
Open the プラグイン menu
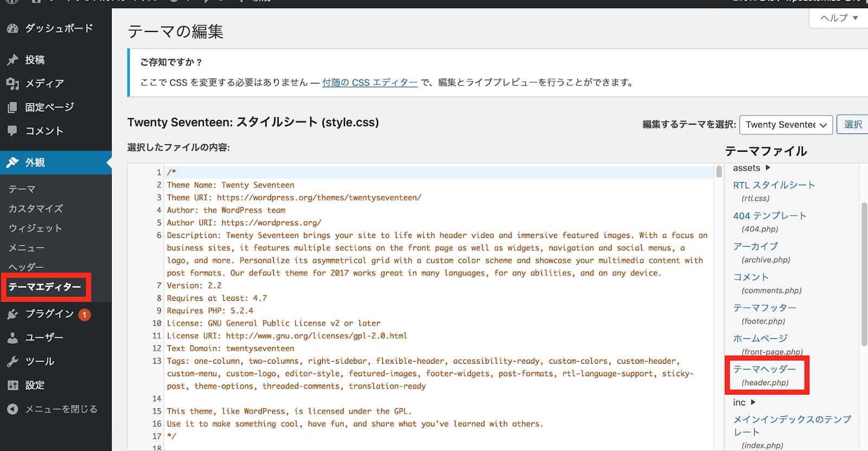pyautogui.click(x=49, y=314)
